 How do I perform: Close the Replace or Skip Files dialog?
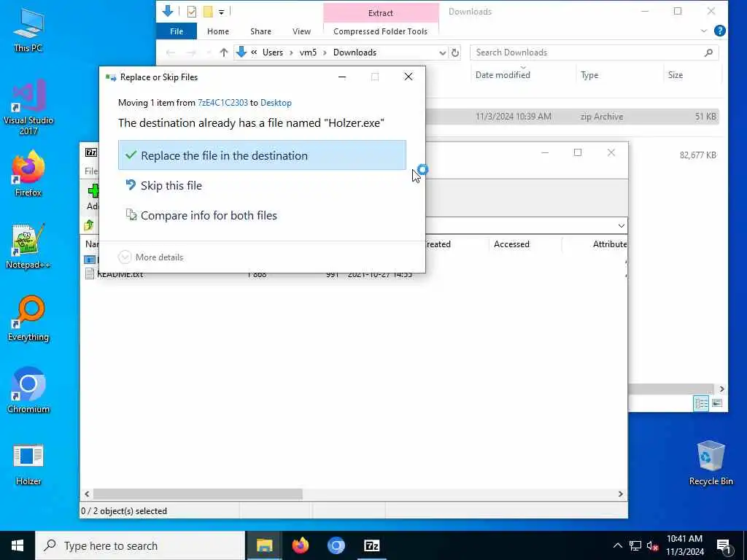[x=409, y=77]
